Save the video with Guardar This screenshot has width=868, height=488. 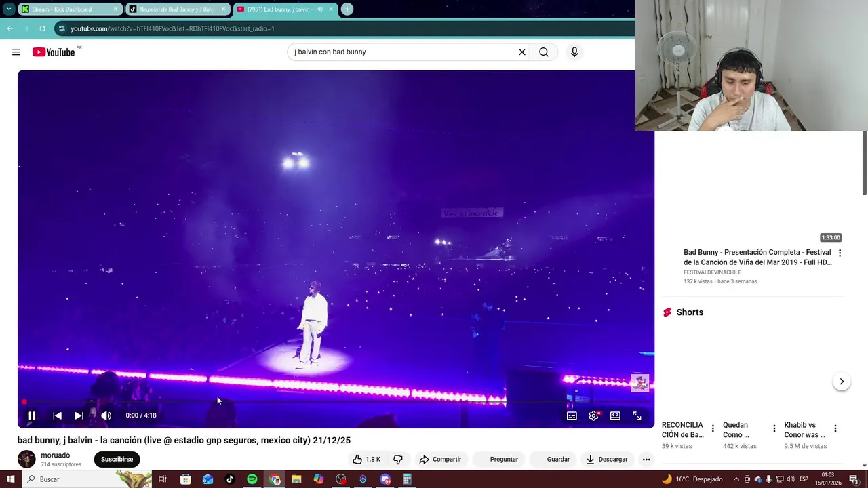click(552, 460)
